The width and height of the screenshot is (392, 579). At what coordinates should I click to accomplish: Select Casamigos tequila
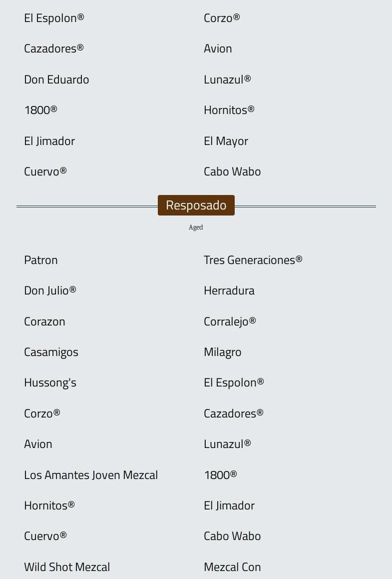[51, 352]
